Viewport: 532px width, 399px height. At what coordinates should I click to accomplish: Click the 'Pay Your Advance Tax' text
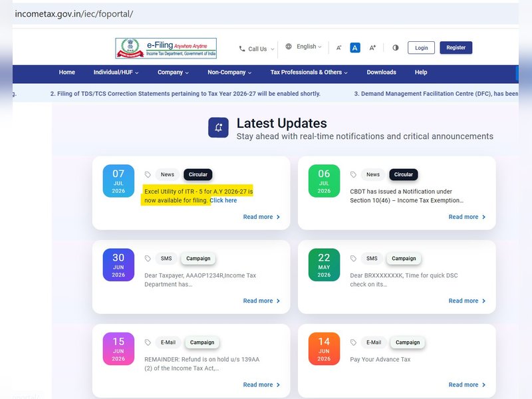click(380, 359)
